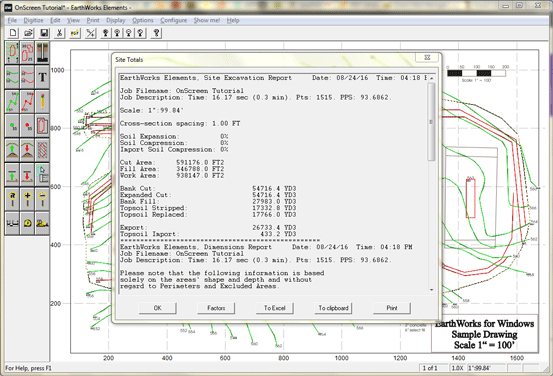Open the Configure menu

click(x=174, y=20)
